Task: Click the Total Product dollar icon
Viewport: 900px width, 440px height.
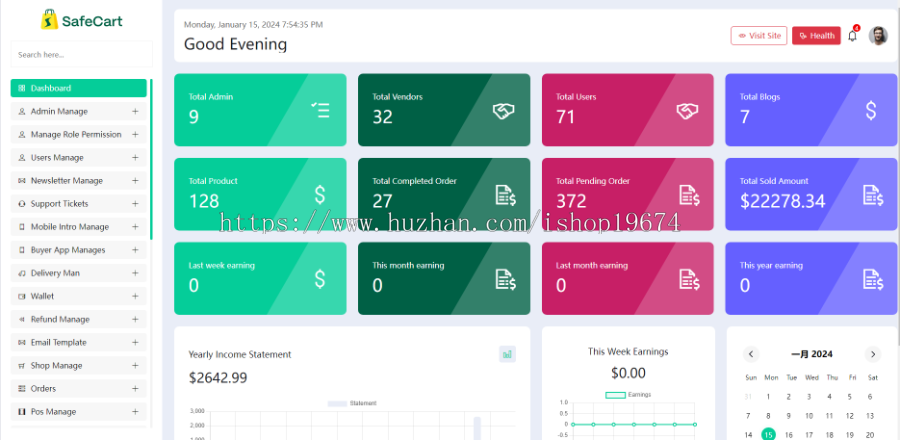Action: point(320,195)
